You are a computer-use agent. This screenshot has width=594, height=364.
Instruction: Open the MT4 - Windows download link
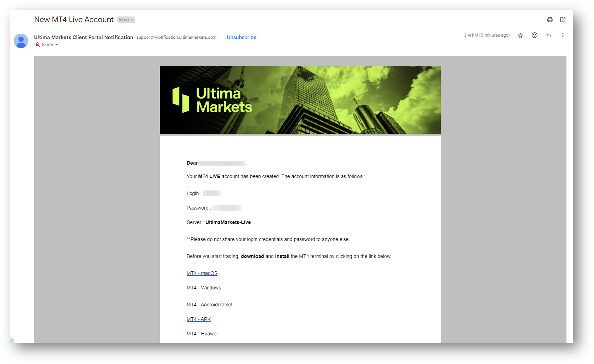point(203,288)
